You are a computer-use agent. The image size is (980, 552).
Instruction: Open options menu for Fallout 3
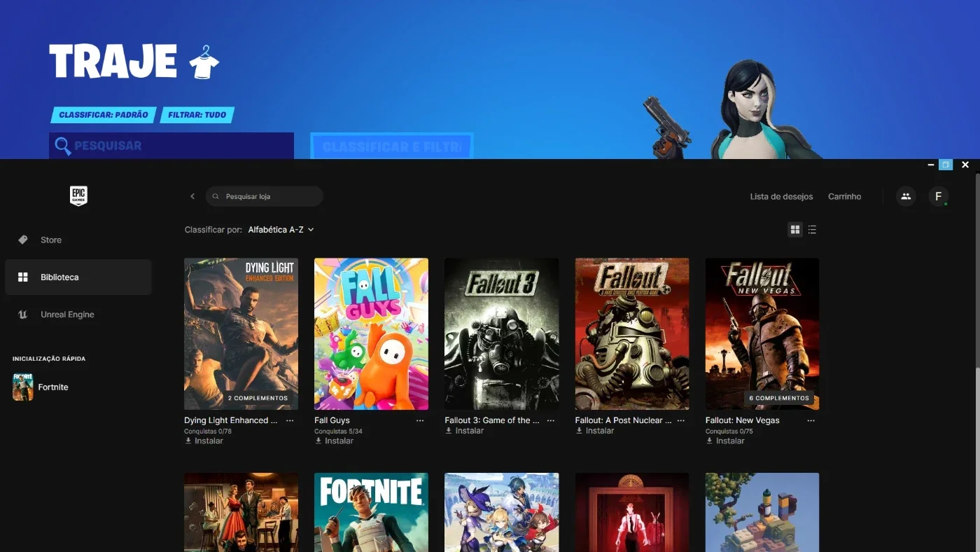[x=551, y=421]
